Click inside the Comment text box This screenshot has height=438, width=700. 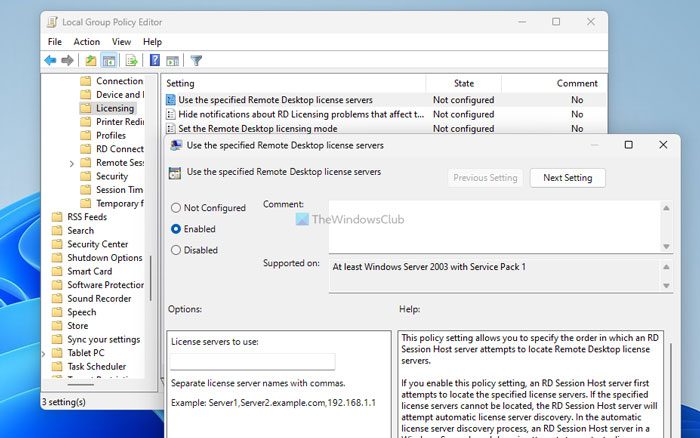click(494, 226)
